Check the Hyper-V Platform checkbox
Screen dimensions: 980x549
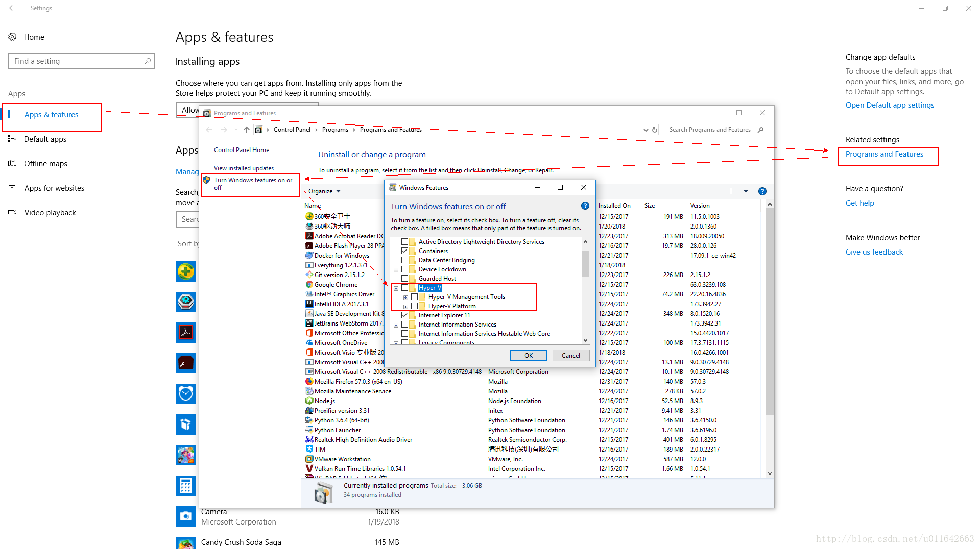coord(414,306)
